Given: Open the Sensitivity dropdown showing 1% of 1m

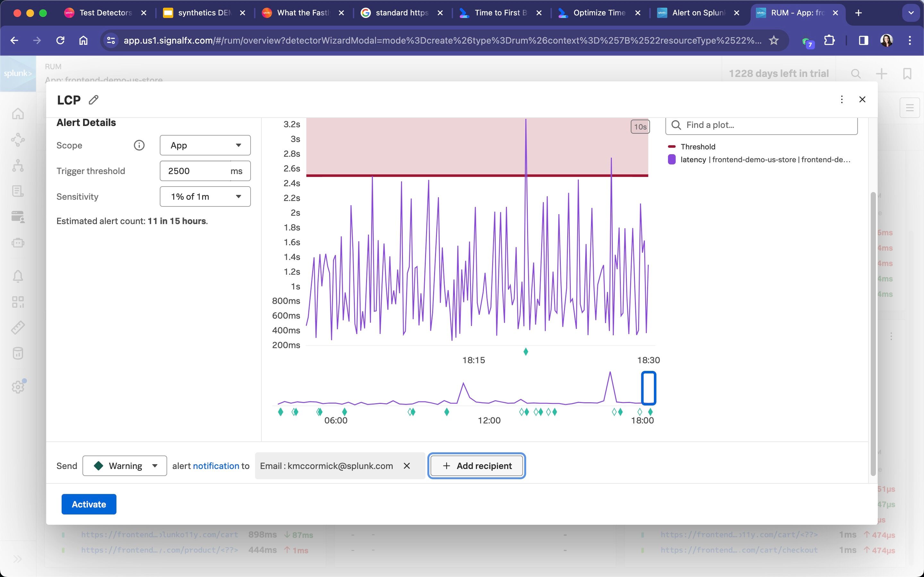Looking at the screenshot, I should click(205, 197).
